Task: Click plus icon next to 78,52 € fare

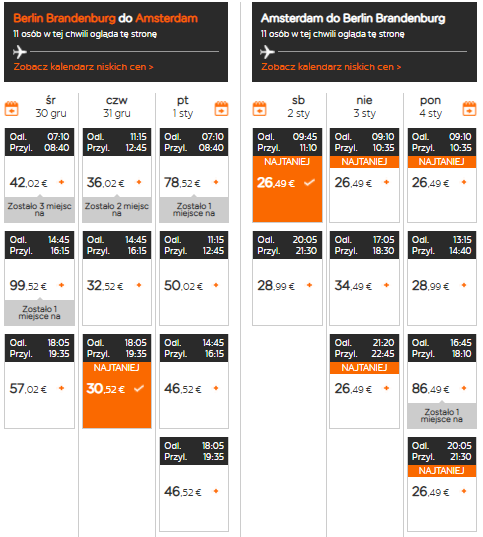Action: coord(216,182)
